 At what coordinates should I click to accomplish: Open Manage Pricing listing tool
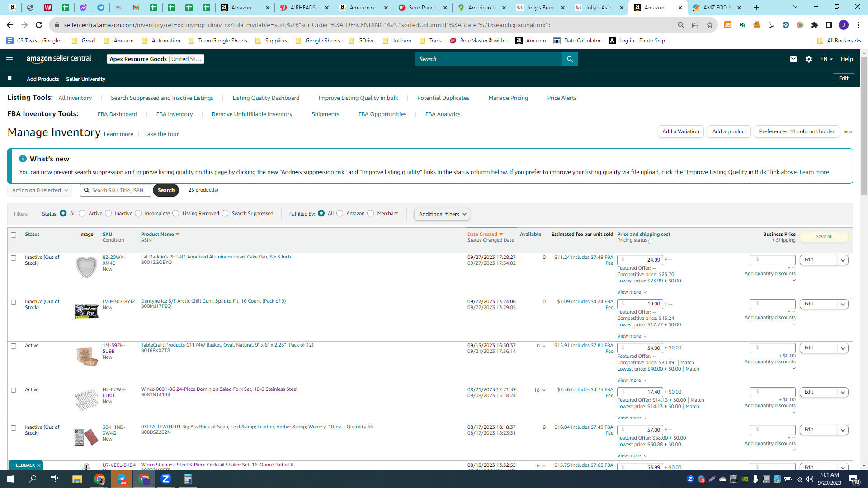pos(508,98)
